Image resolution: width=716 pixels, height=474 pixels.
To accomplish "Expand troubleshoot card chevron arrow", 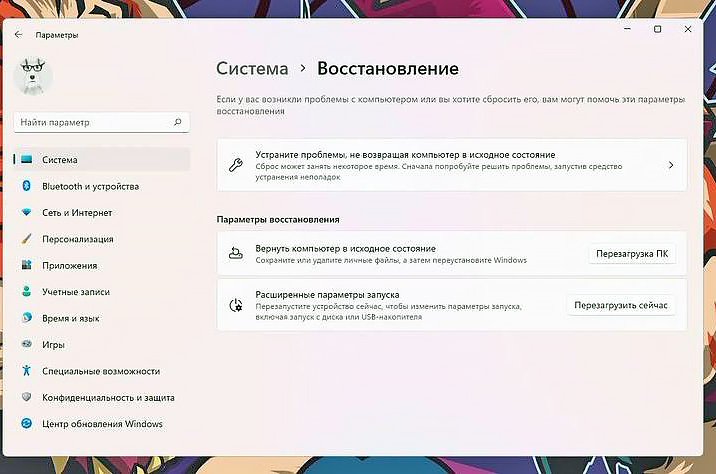I will click(x=671, y=165).
